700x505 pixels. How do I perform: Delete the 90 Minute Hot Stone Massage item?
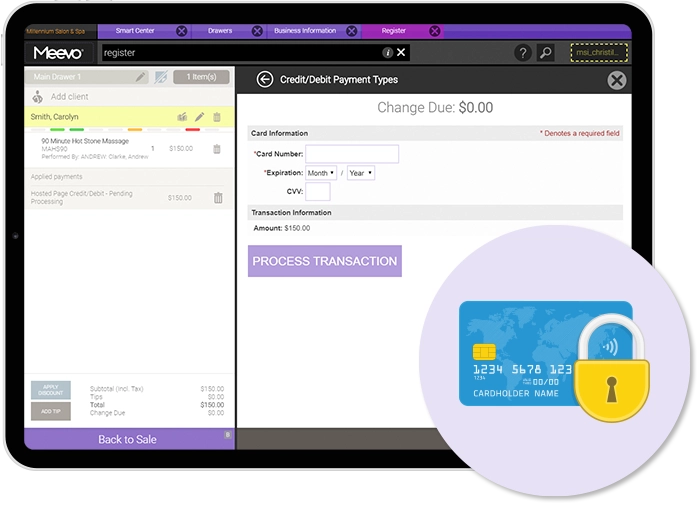click(216, 149)
